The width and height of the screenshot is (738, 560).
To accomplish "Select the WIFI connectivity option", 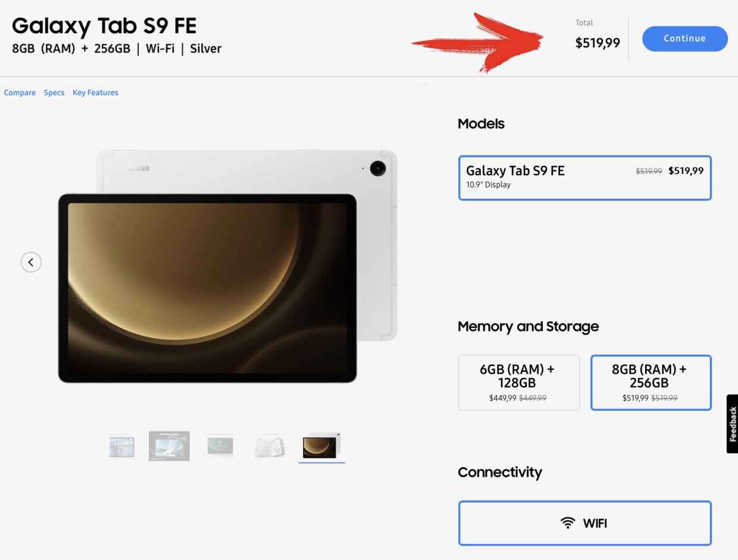I will [x=584, y=523].
